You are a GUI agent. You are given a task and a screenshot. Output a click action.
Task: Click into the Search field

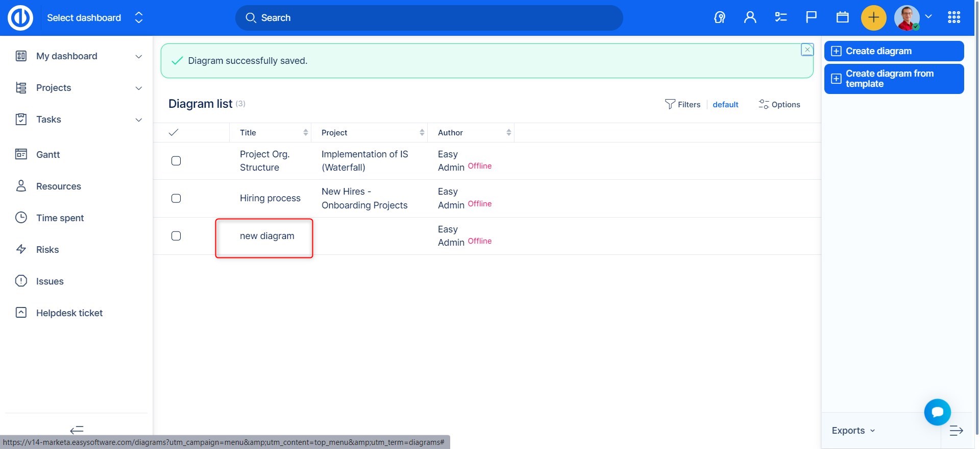point(429,18)
